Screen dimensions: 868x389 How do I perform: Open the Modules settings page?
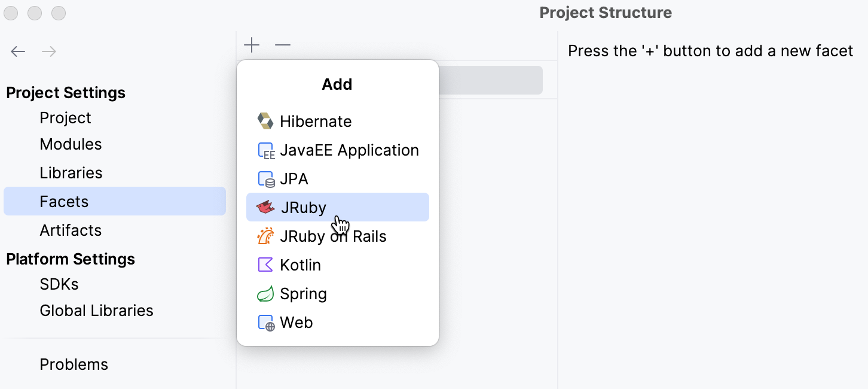(x=71, y=144)
